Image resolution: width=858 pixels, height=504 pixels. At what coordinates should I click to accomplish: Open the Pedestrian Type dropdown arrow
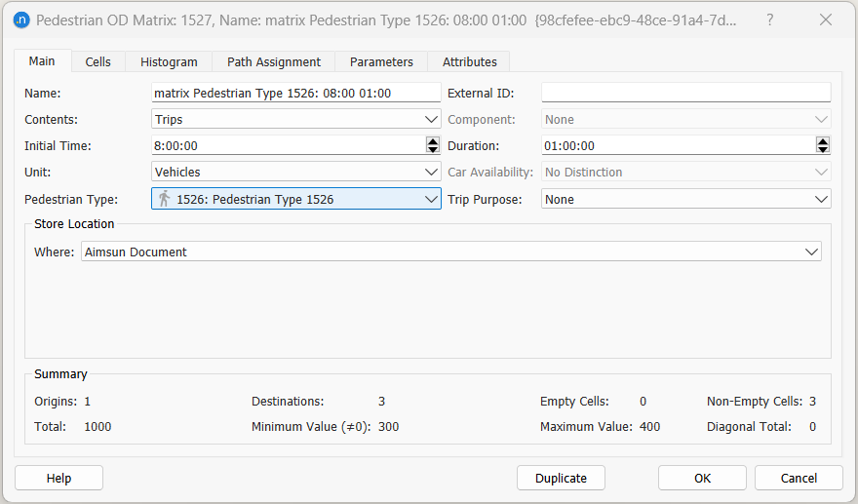pyautogui.click(x=432, y=199)
